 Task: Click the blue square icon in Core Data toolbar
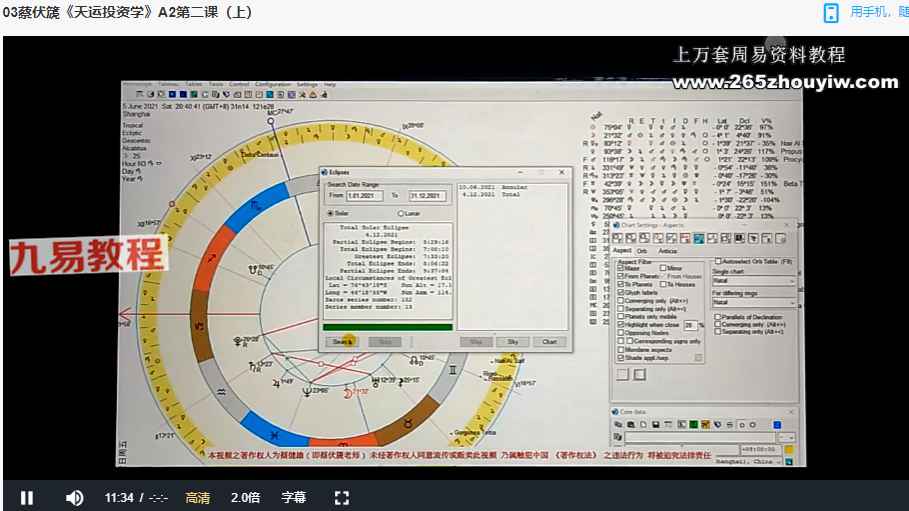click(x=777, y=425)
